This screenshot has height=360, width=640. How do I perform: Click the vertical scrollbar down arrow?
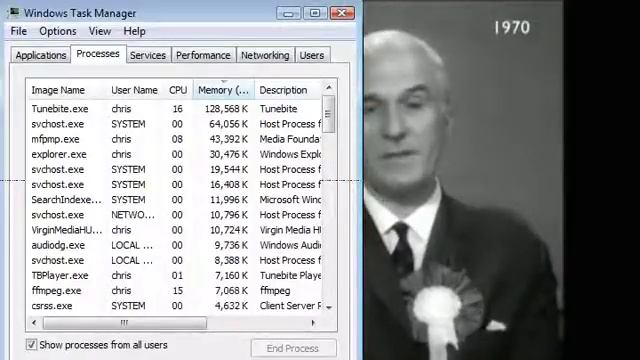coord(329,307)
